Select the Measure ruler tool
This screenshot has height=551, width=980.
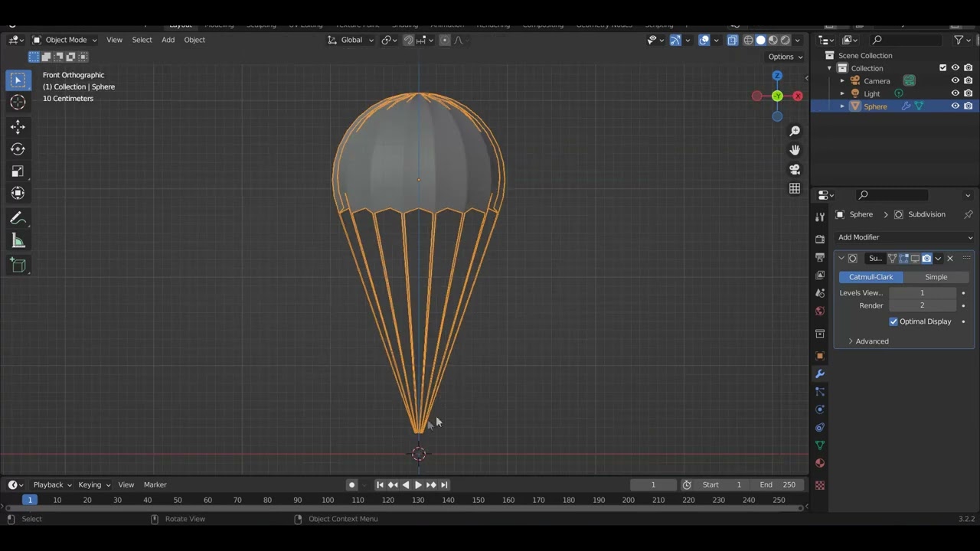tap(18, 241)
